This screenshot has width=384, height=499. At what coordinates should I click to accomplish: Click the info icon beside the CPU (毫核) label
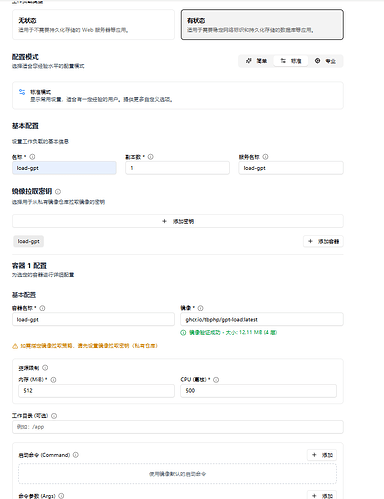[216, 380]
